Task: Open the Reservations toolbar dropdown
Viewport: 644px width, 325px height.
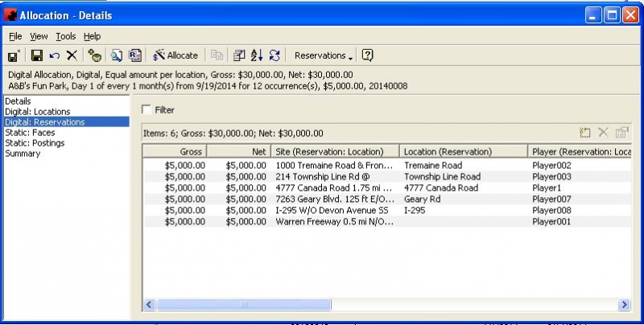Action: tap(324, 56)
